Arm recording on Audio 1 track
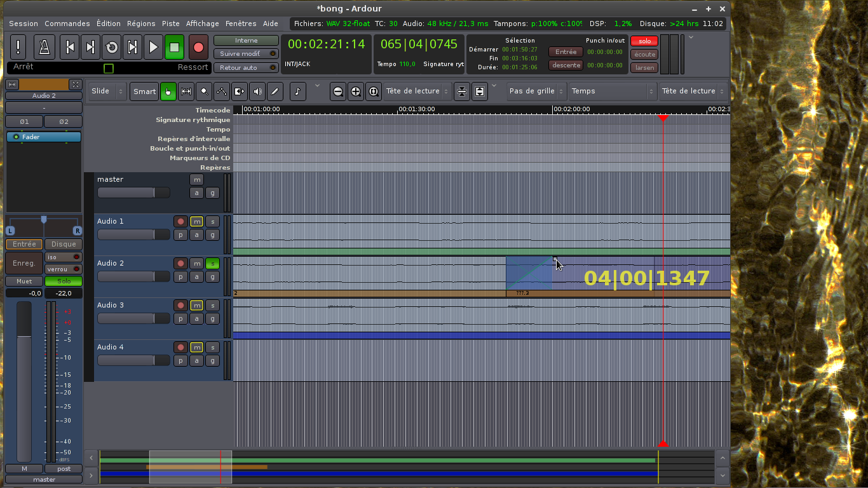Viewport: 868px width, 488px height. pyautogui.click(x=181, y=222)
